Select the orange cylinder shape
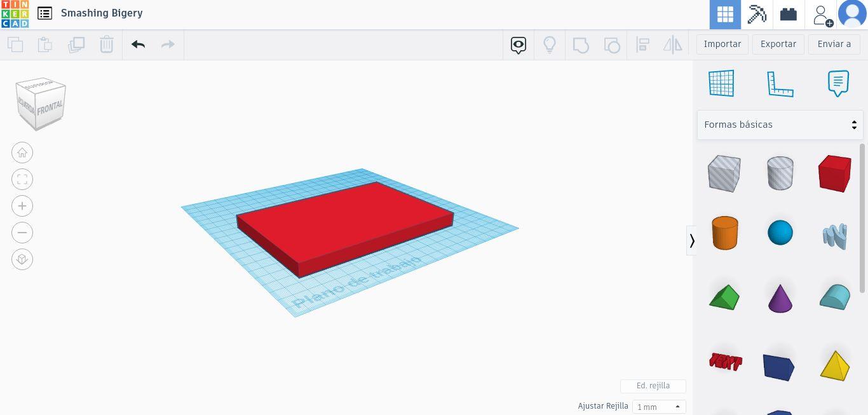The image size is (868, 415). 724,233
